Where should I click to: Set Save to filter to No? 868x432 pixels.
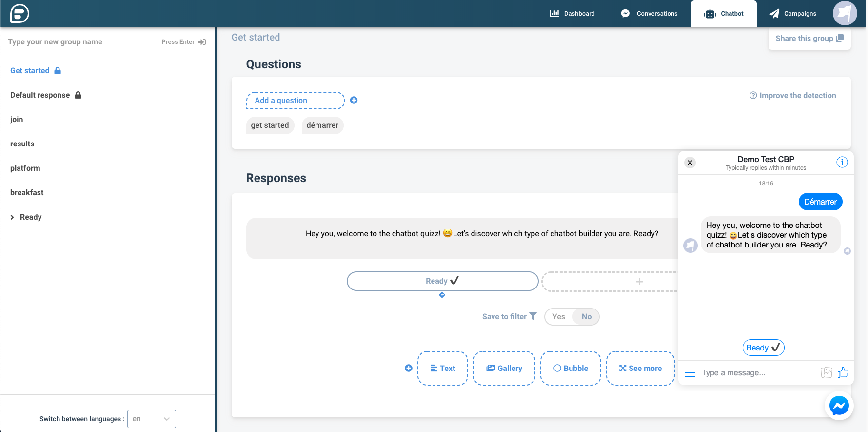587,316
